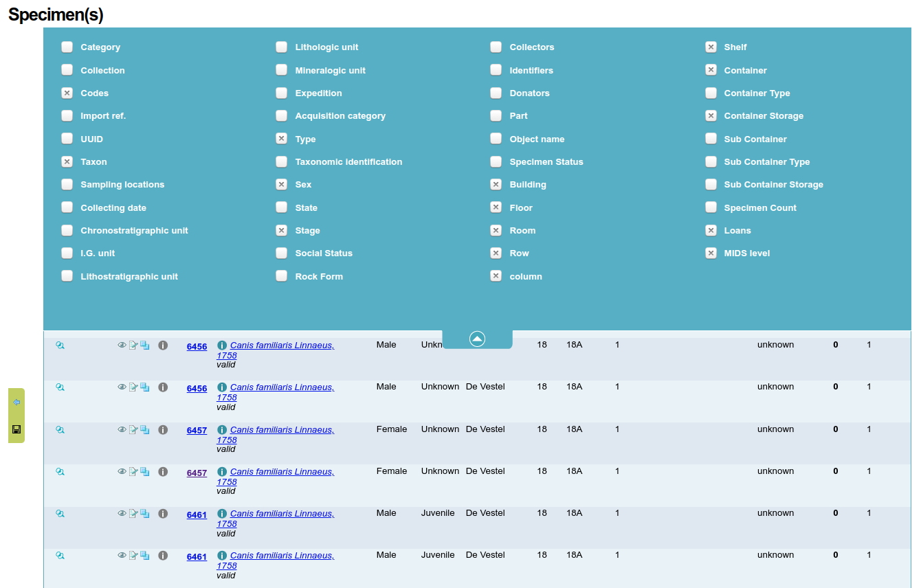Save results with the floppy disk icon

click(16, 429)
